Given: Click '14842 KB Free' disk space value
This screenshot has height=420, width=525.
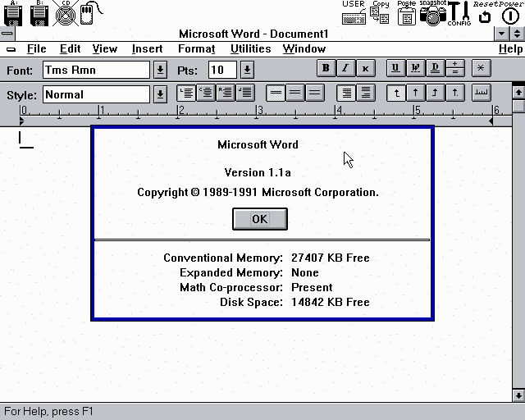Looking at the screenshot, I should (x=331, y=302).
